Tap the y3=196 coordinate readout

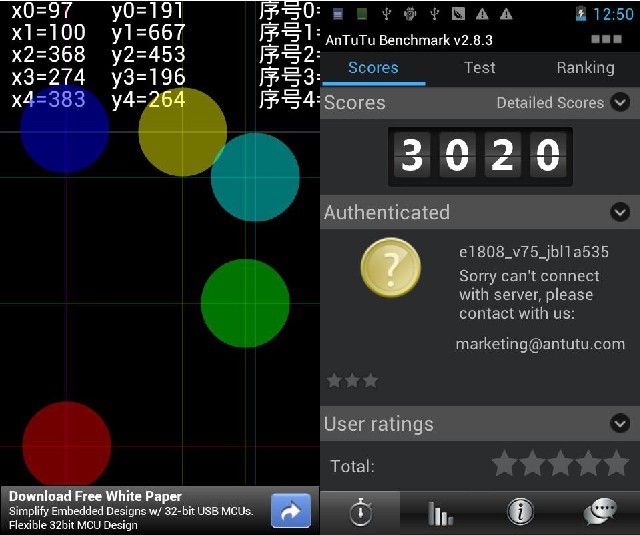coord(148,77)
